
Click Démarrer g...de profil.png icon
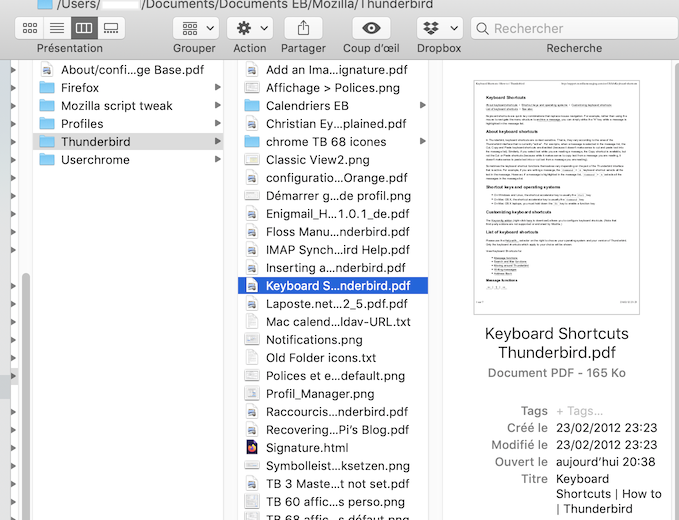click(x=252, y=196)
